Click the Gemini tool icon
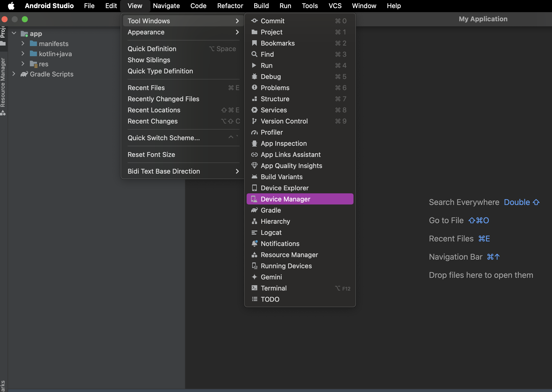Viewport: 552px width, 392px height. coord(254,277)
